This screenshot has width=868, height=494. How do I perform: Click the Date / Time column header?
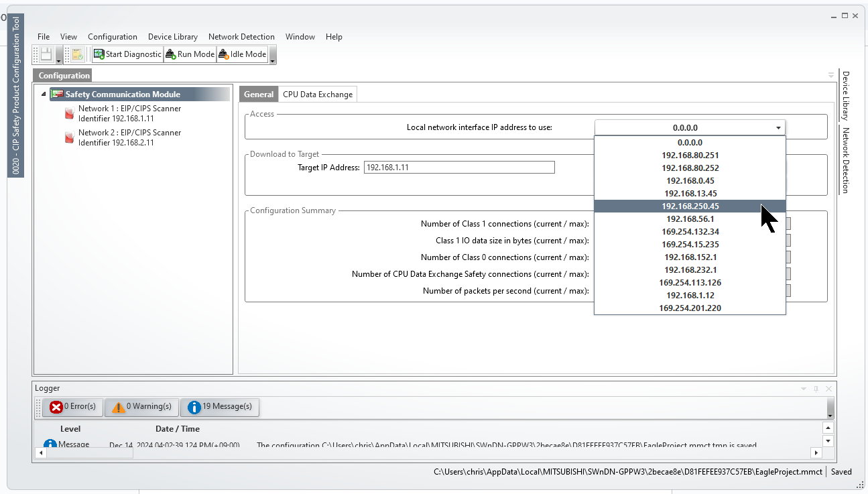click(x=178, y=429)
